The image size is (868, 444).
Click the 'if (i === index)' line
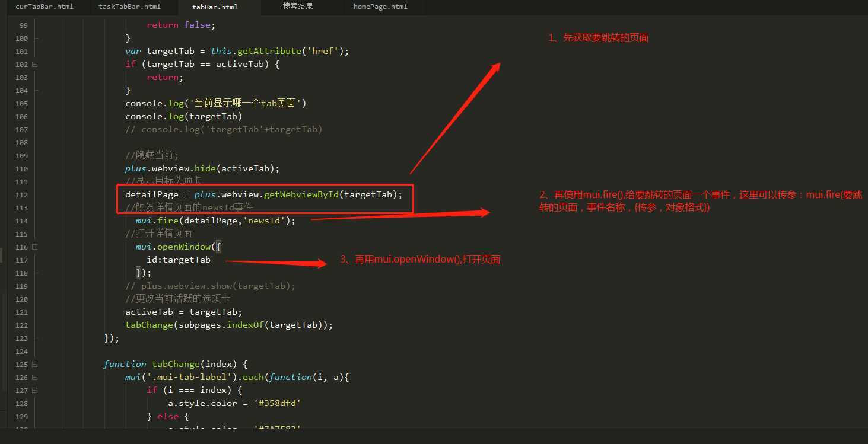(x=195, y=390)
